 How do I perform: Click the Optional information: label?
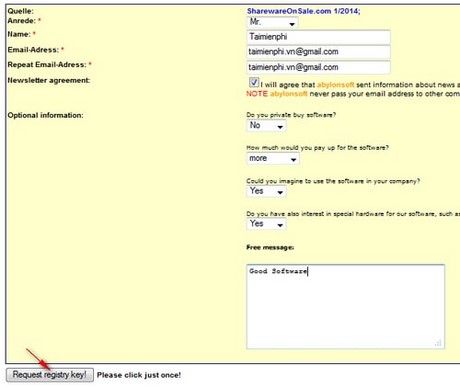45,115
